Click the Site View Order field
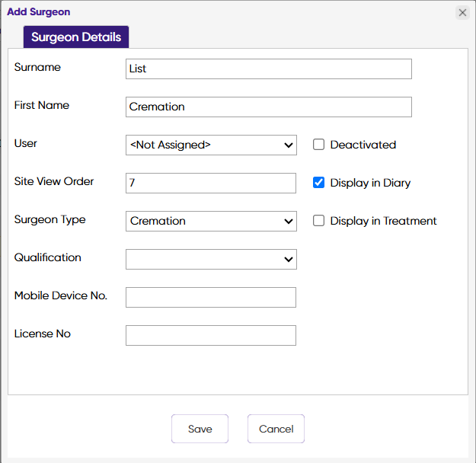Image resolution: width=476 pixels, height=463 pixels. click(x=210, y=184)
